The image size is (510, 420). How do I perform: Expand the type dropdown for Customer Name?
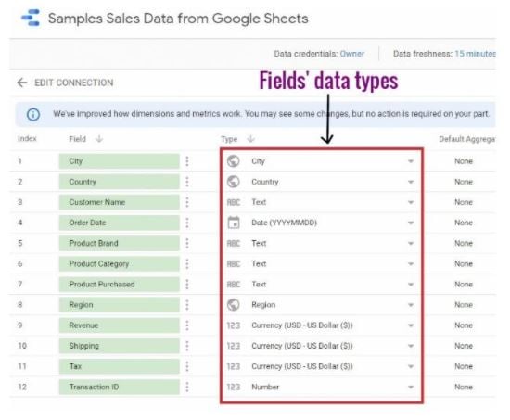point(411,202)
